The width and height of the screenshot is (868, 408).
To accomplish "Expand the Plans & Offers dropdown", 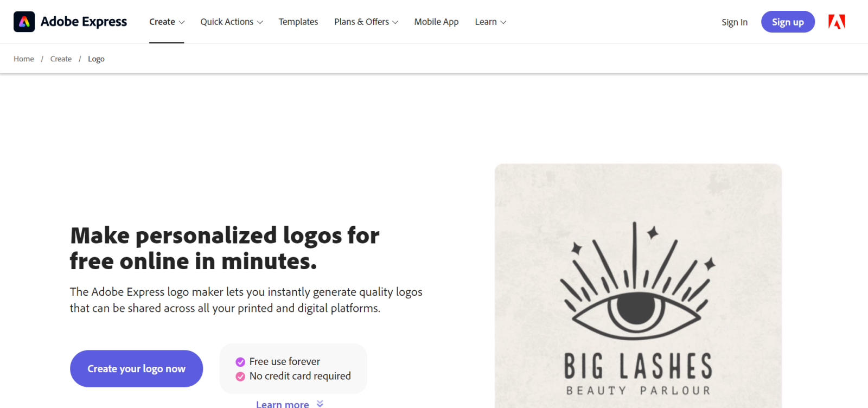I will tap(362, 22).
